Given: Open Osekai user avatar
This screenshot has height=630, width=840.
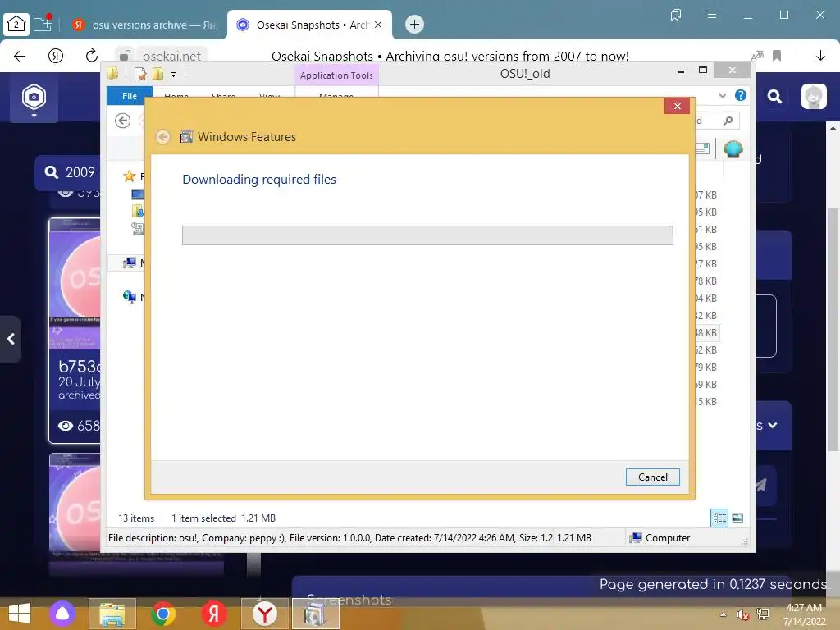Looking at the screenshot, I should pyautogui.click(x=814, y=97).
